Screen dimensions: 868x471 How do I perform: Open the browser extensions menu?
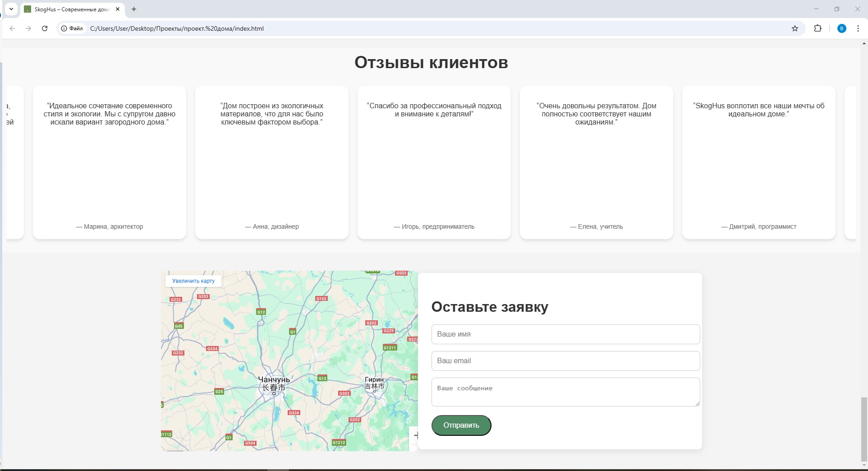click(817, 28)
